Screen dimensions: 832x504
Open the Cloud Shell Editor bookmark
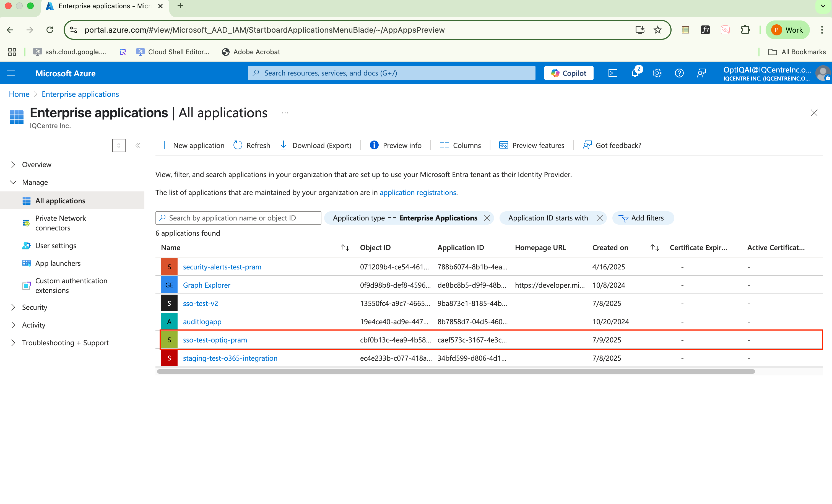(173, 52)
